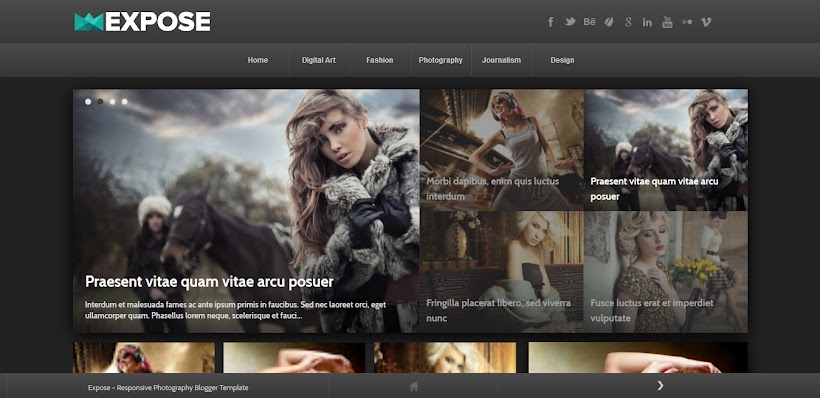
Task: Open 'Morbi dapibus, enim quis luctus interdum' post
Action: [x=502, y=150]
